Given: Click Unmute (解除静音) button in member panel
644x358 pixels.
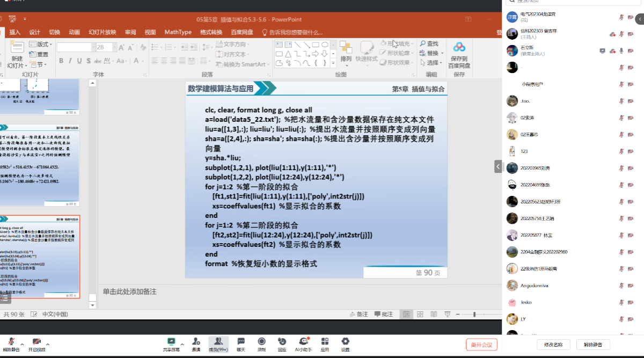Looking at the screenshot, I should point(593,345).
